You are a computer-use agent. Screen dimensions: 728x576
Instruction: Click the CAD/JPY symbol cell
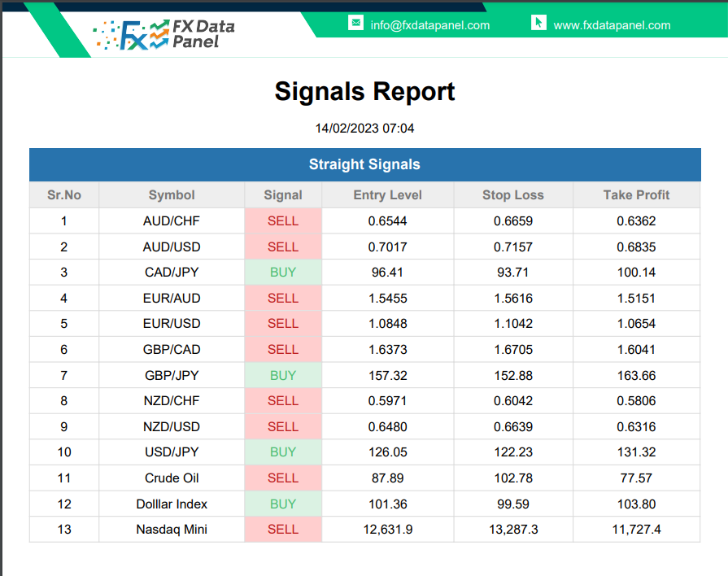point(172,273)
